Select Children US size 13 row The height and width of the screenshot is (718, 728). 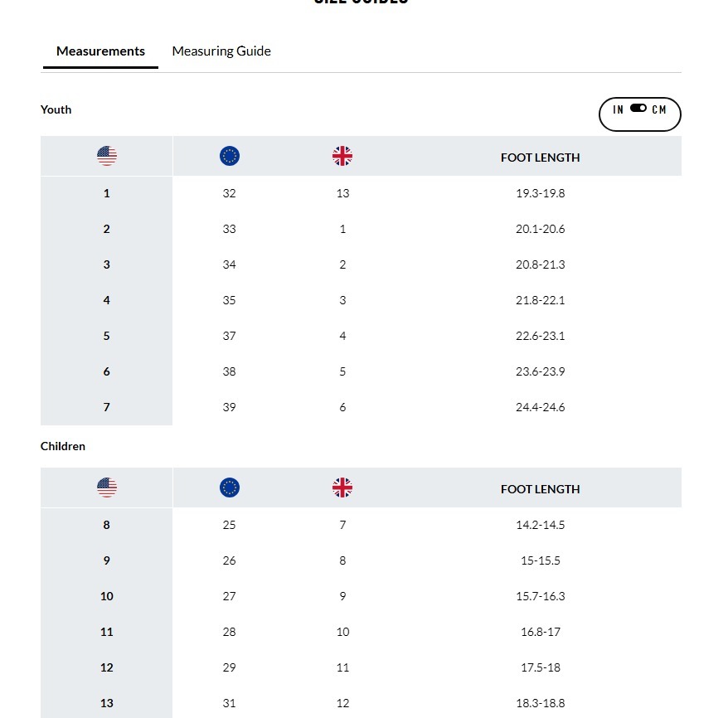click(x=107, y=703)
